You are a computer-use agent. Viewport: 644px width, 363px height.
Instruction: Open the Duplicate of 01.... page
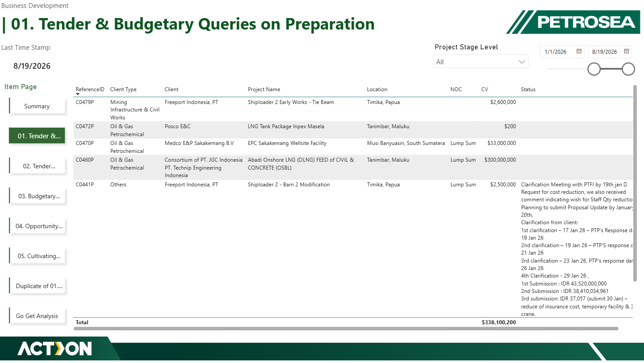click(37, 286)
